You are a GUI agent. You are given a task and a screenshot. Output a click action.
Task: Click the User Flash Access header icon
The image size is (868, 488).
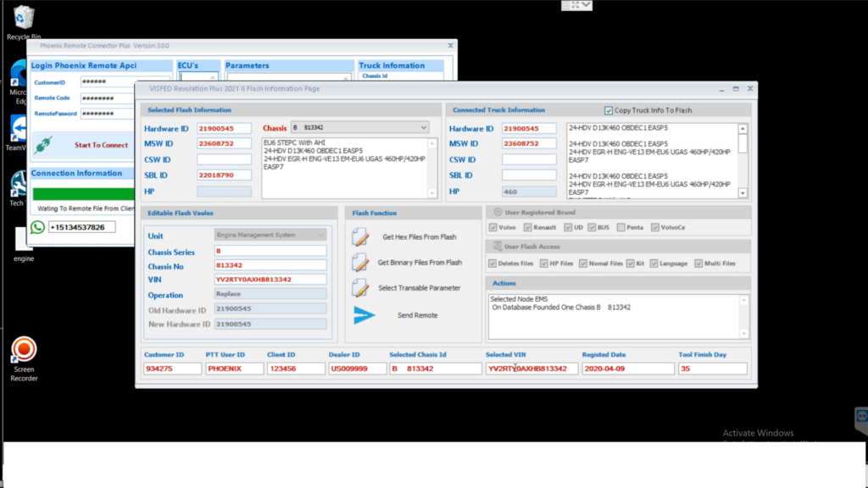pos(497,247)
